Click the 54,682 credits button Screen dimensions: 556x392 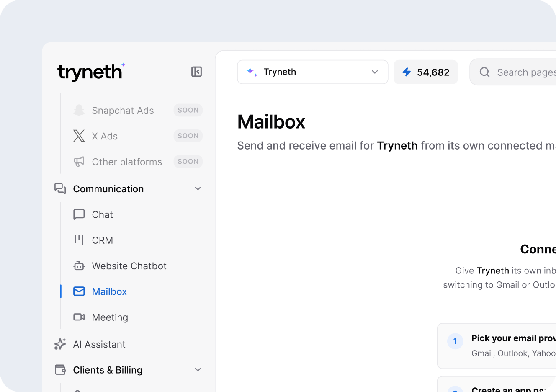[426, 72]
